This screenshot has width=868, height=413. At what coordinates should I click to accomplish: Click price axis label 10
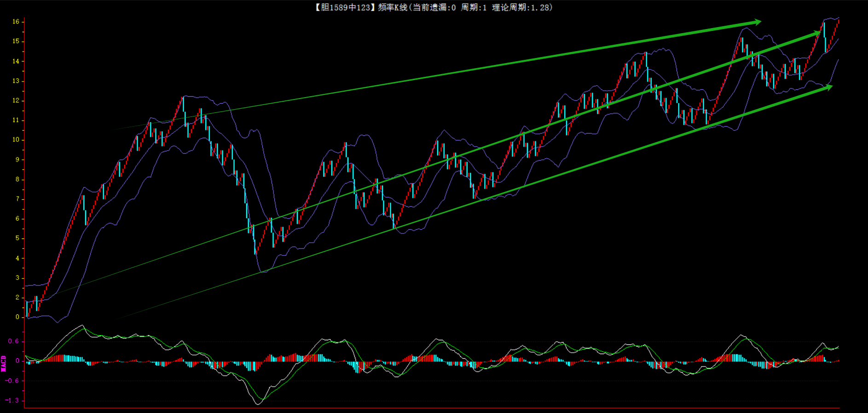tap(16, 140)
